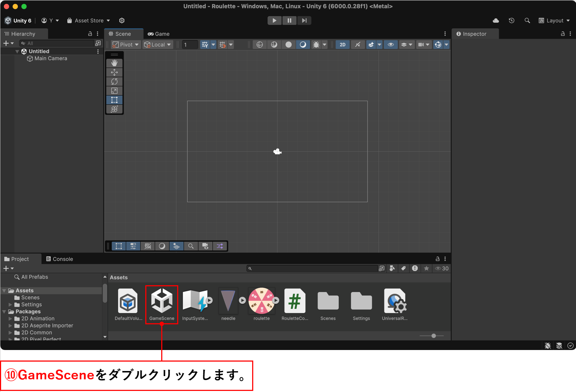Screen dimensions: 576x392
Task: Select the Hand view tool
Action: pyautogui.click(x=114, y=63)
